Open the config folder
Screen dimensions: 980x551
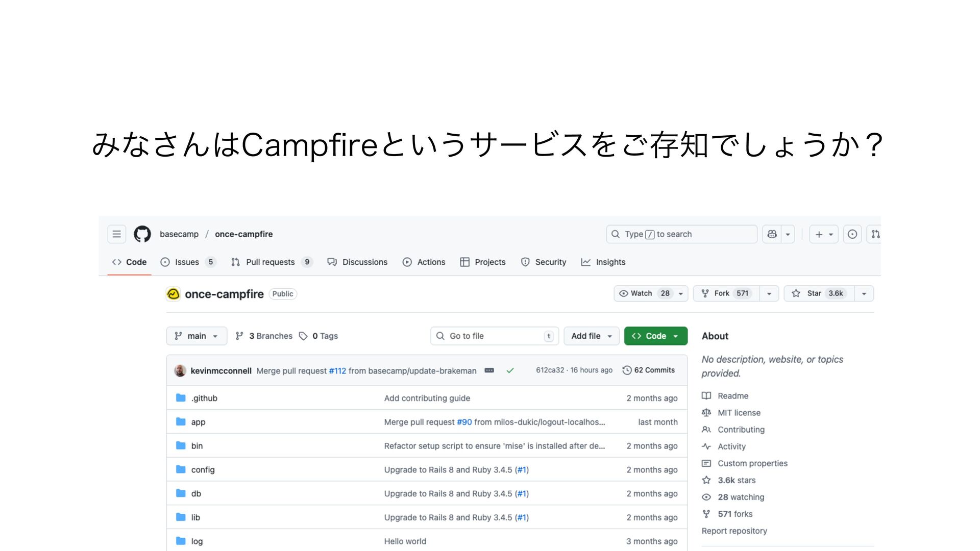click(x=203, y=470)
